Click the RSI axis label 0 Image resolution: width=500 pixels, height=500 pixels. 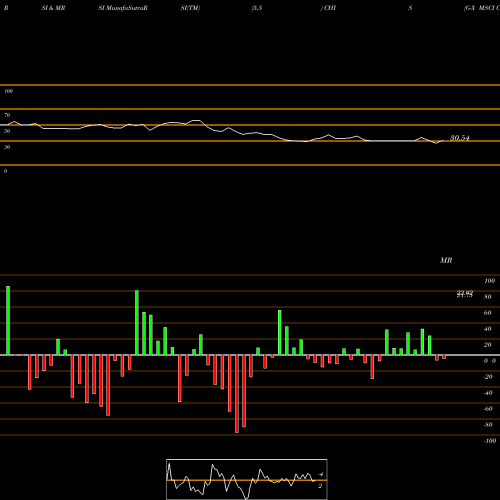[x=5, y=171]
